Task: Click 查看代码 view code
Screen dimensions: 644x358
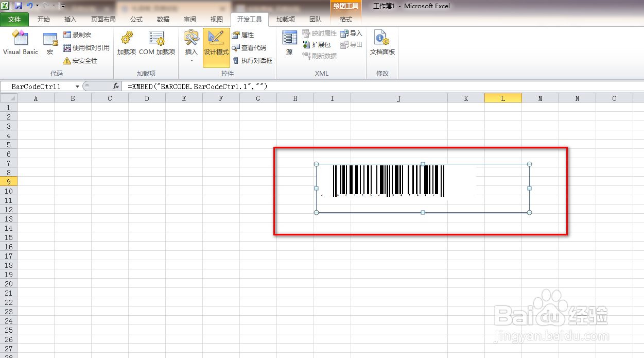Action: 249,48
